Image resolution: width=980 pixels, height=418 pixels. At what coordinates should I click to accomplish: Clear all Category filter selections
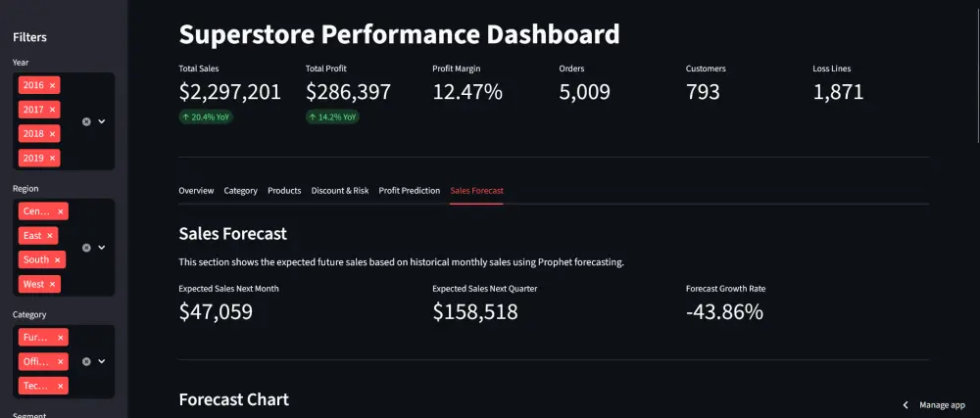tap(86, 361)
